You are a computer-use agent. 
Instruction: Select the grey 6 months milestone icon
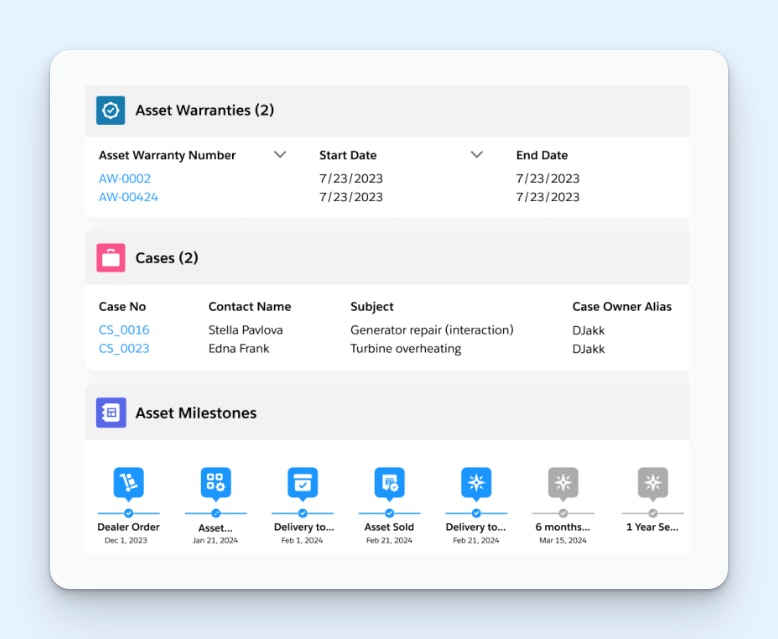click(x=563, y=483)
